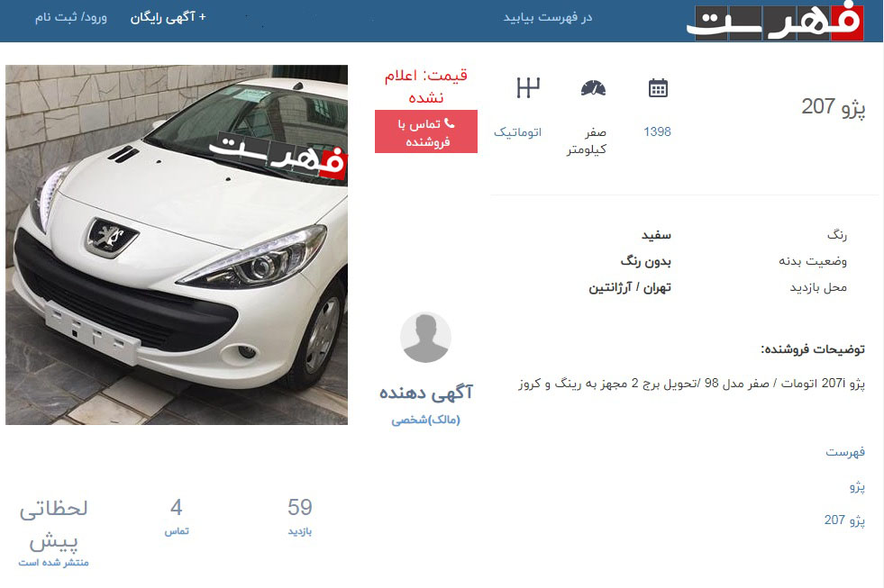Click the 'پژو 207' page title

pos(834,107)
